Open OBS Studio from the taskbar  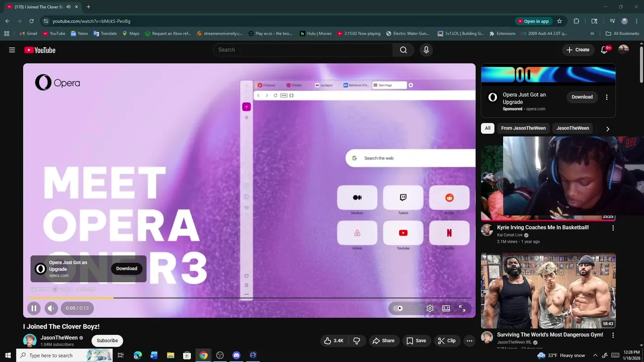(x=220, y=355)
